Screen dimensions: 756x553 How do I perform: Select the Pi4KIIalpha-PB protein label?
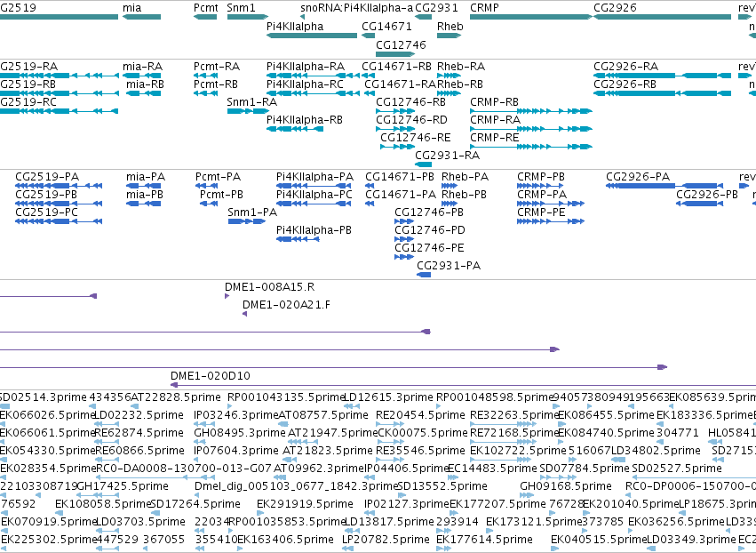coord(314,230)
